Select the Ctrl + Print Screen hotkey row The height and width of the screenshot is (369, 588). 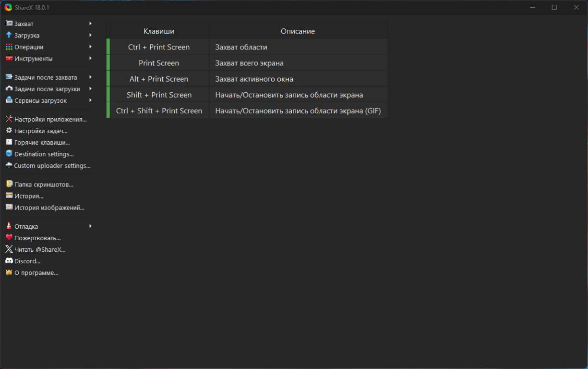[x=159, y=47]
